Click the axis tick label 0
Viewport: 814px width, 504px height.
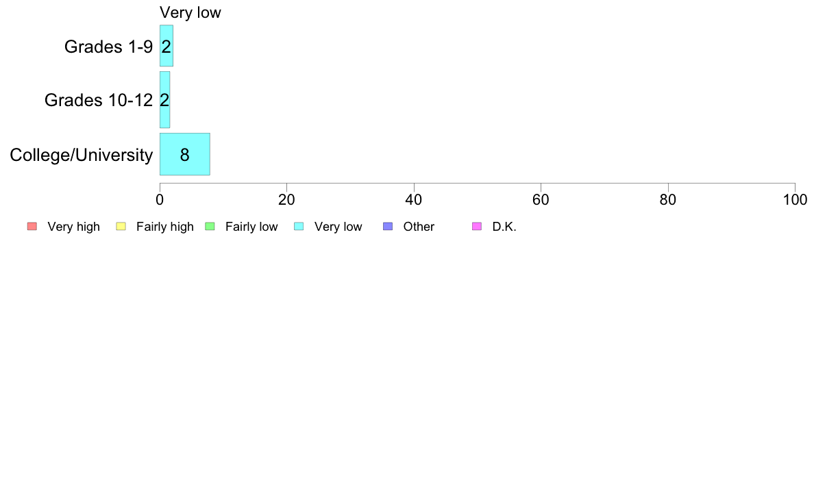coord(160,200)
